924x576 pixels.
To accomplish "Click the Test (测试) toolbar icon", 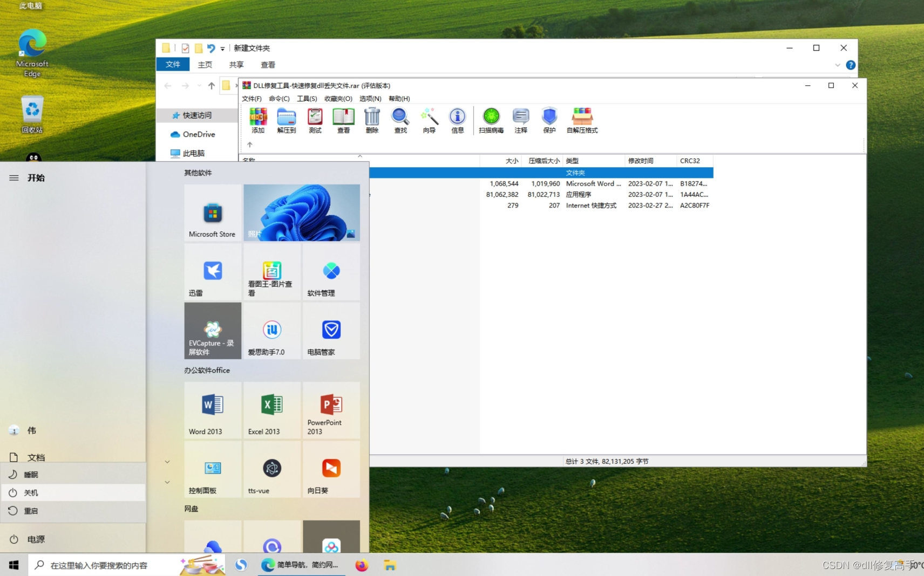I will pos(315,120).
